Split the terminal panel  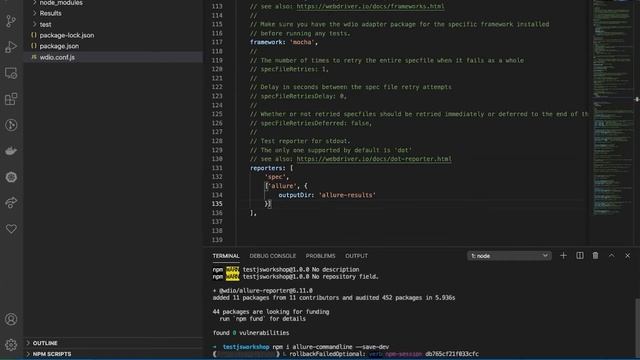pyautogui.click(x=580, y=256)
